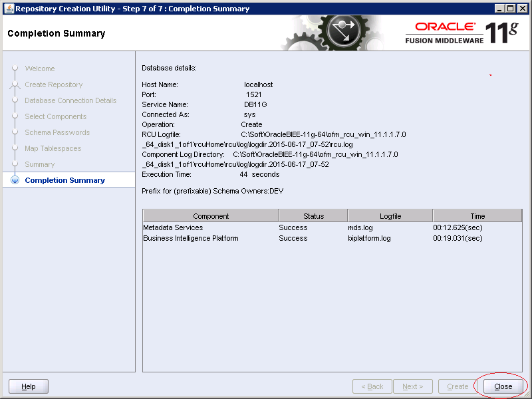Click the disabled Next button

point(412,386)
